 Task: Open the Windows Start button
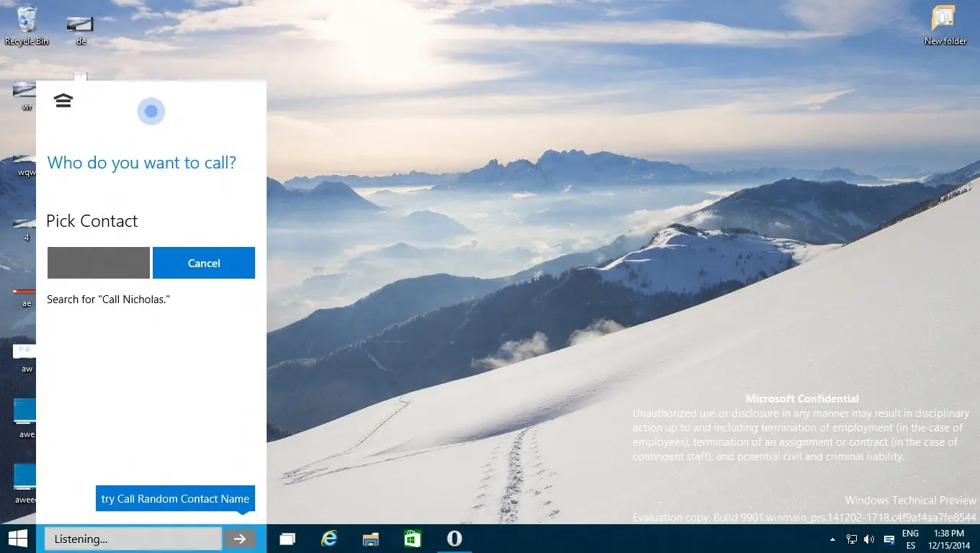[x=18, y=539]
